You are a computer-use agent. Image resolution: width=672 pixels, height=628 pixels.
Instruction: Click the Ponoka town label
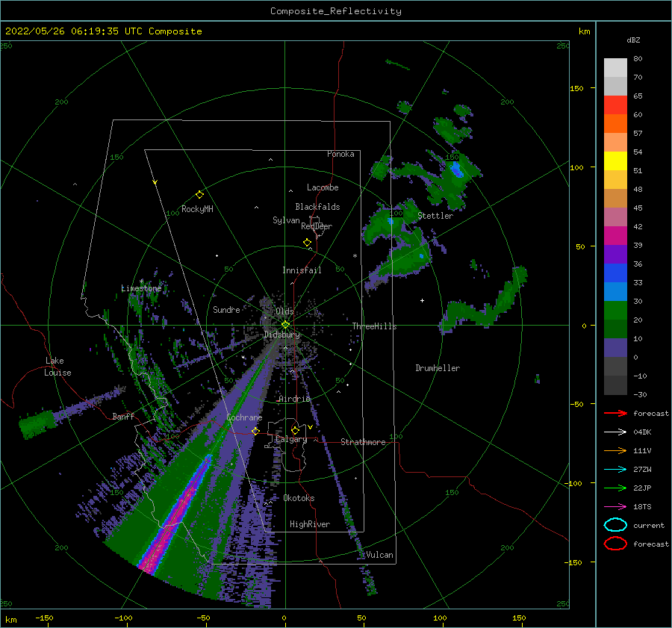point(340,154)
